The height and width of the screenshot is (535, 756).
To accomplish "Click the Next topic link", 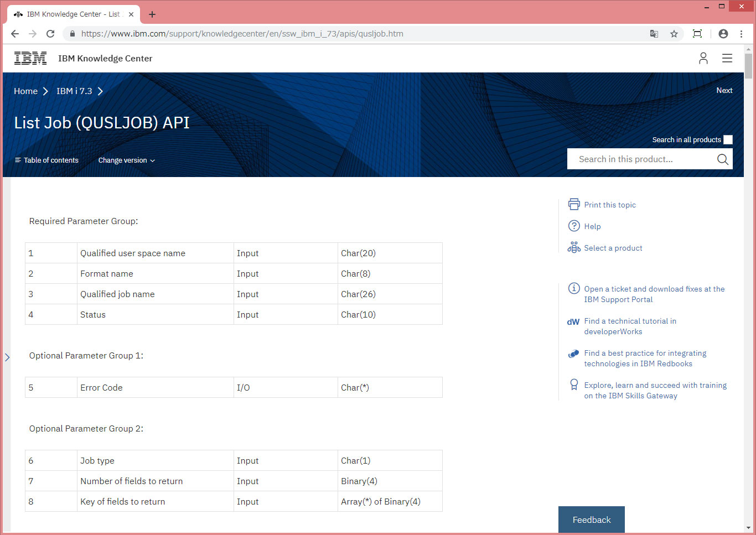I will (724, 91).
